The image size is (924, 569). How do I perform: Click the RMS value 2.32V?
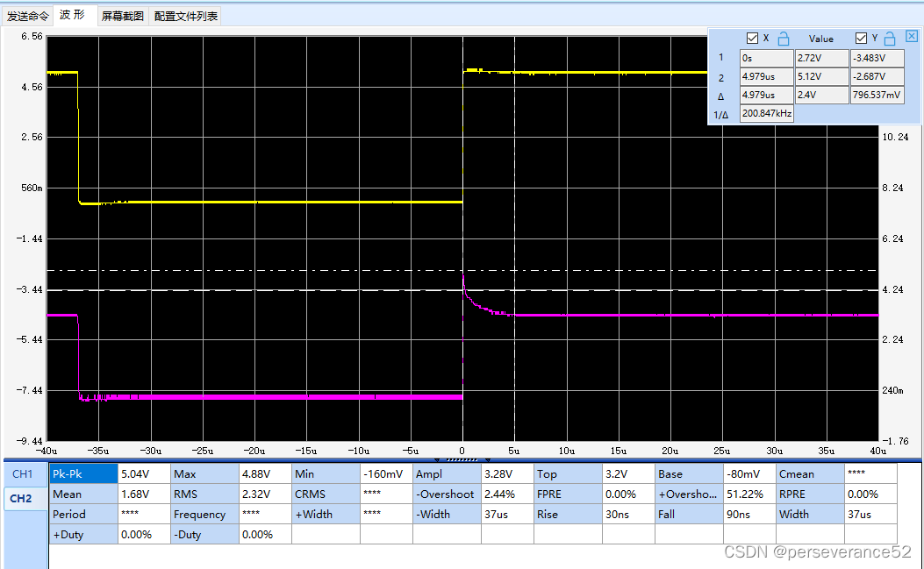tap(265, 494)
